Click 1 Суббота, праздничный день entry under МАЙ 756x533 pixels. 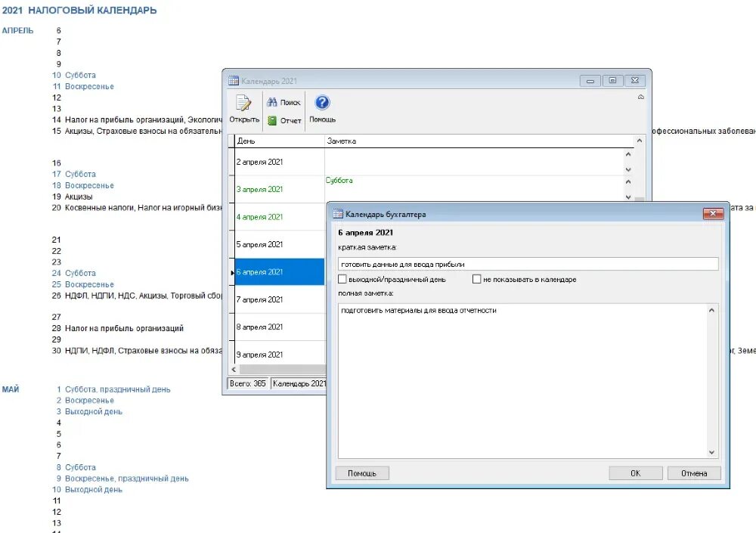coord(113,389)
